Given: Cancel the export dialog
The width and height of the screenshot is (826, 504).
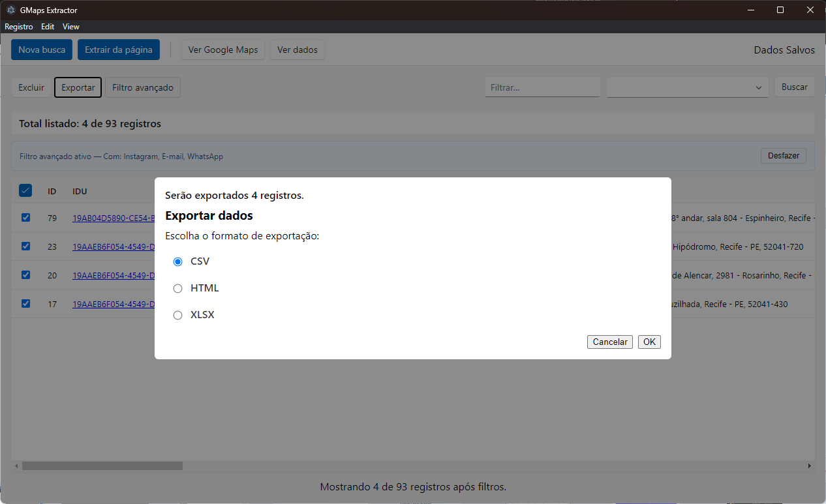Looking at the screenshot, I should pyautogui.click(x=609, y=342).
